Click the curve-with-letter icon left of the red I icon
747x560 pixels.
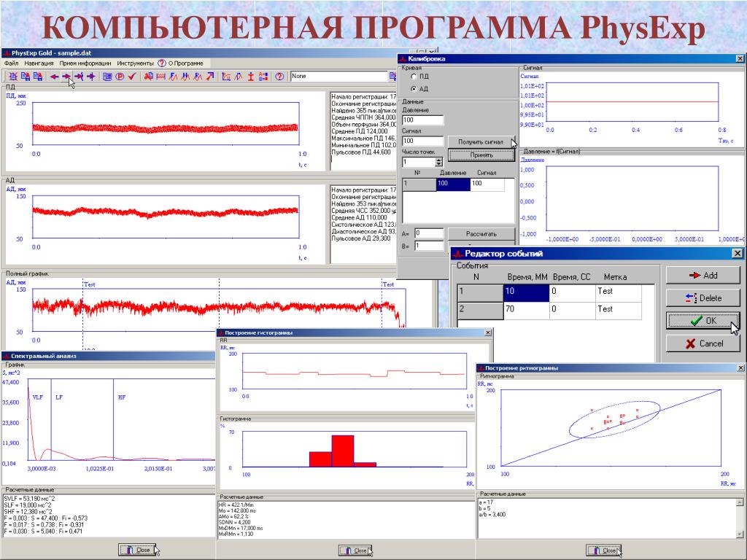(239, 76)
